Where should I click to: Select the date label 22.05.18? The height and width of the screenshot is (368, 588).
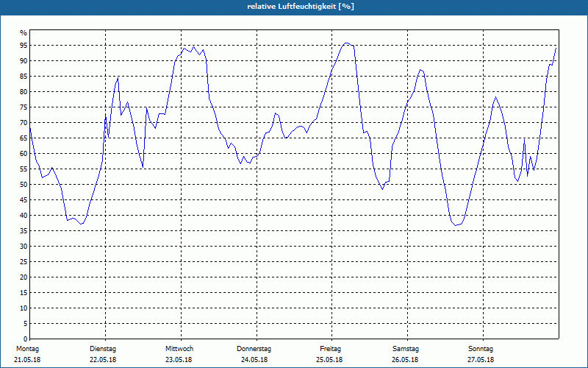[x=103, y=360]
